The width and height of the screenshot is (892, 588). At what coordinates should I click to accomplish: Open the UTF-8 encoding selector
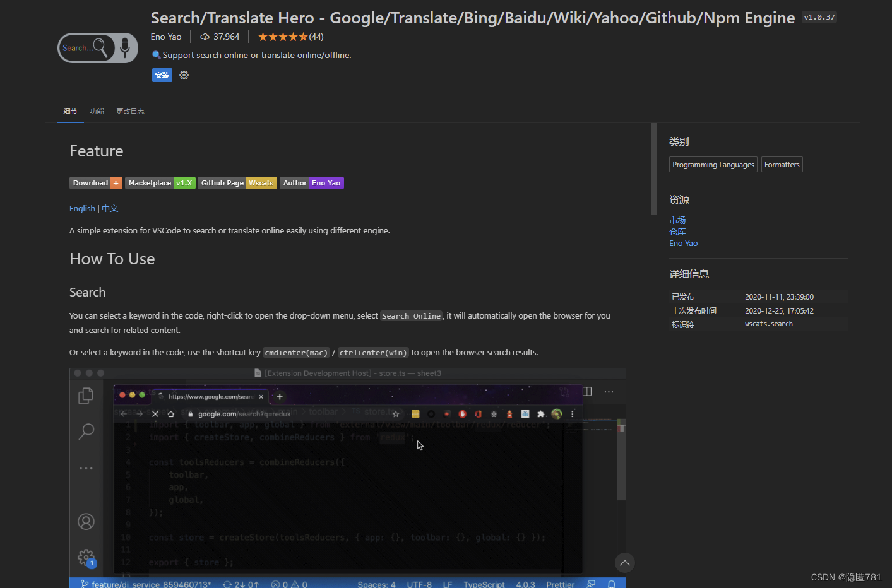419,584
